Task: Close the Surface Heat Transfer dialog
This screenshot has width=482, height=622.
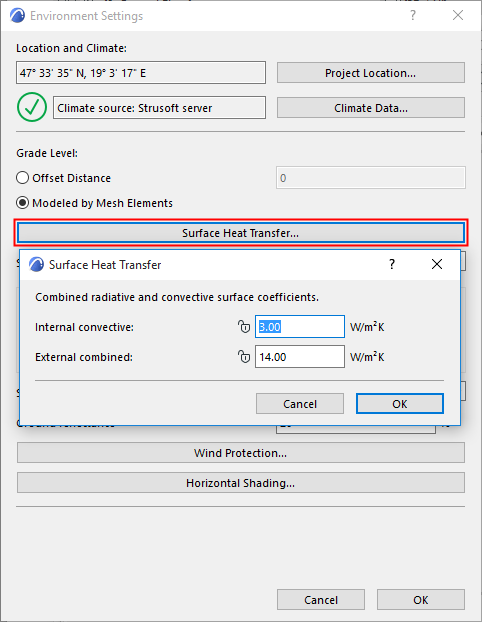Action: click(437, 264)
